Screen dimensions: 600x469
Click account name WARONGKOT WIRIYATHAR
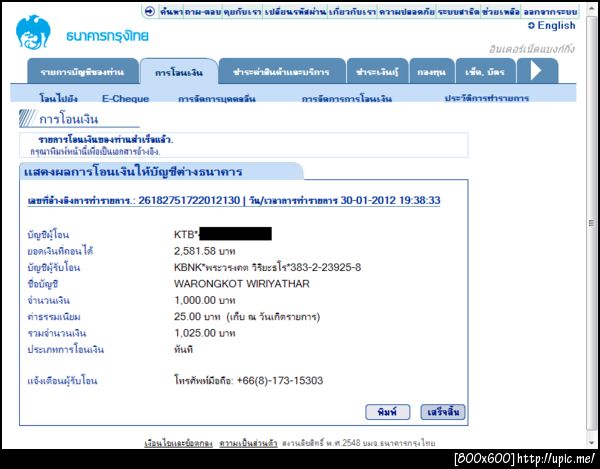pos(241,284)
